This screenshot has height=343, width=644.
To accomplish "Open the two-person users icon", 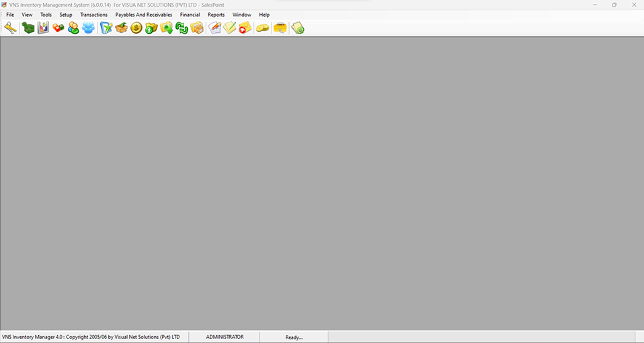I will tap(73, 28).
